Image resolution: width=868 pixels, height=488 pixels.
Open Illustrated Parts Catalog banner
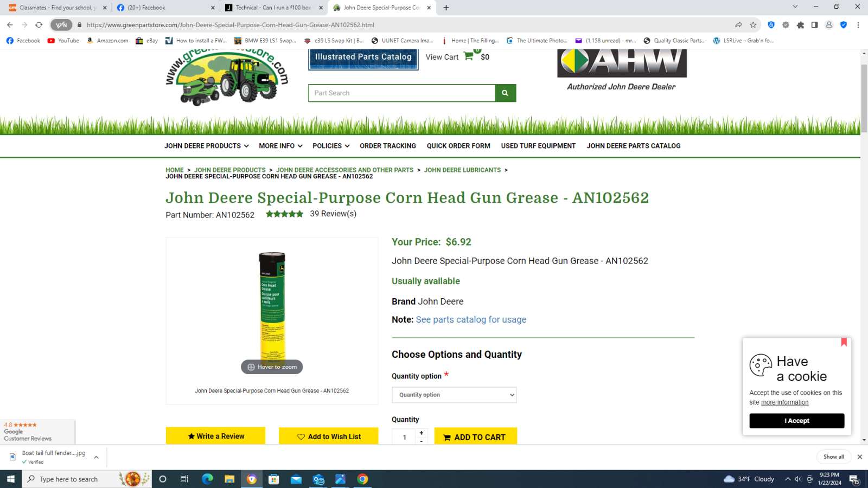click(x=363, y=59)
